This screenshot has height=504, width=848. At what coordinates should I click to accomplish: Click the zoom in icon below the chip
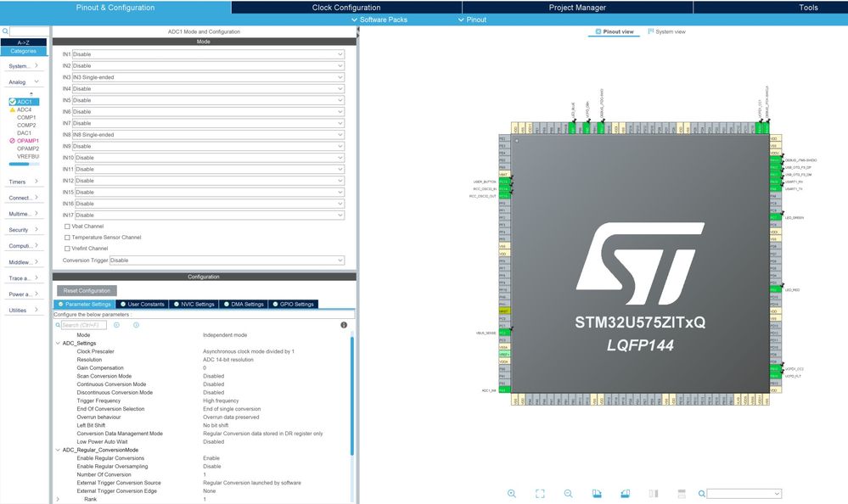tap(512, 494)
